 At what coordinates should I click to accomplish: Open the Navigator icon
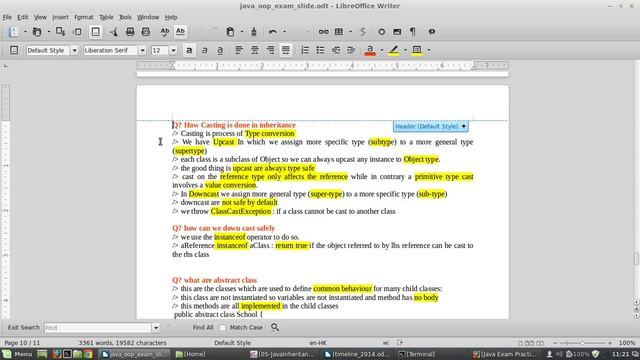click(382, 32)
